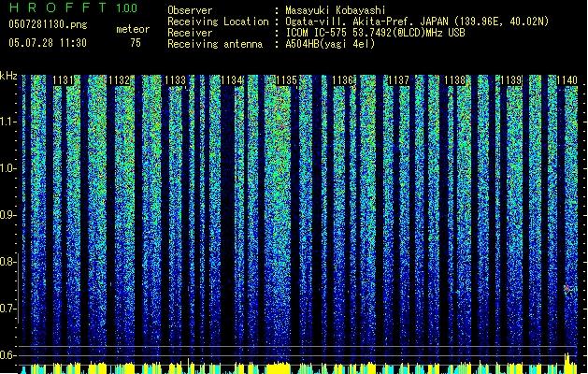This screenshot has height=374, width=588.
Task: Click the Receiving antenna field label
Action: click(x=215, y=44)
